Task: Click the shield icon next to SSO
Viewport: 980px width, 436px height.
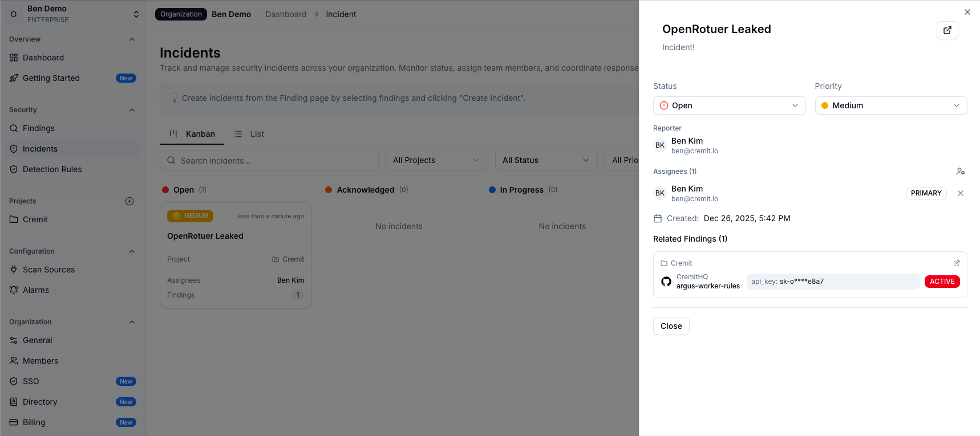Action: (14, 381)
